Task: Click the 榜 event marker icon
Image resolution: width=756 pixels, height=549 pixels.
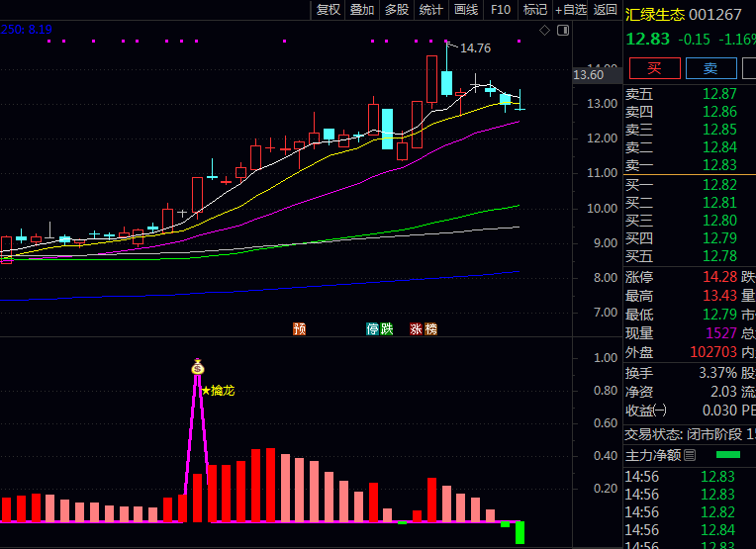Action: [x=430, y=328]
